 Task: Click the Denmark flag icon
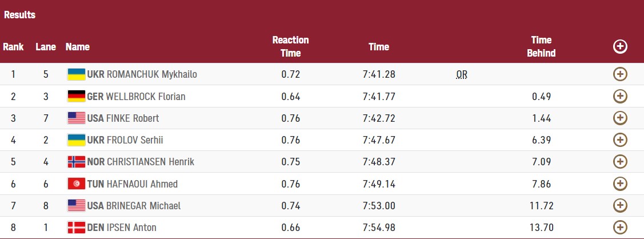[76, 227]
